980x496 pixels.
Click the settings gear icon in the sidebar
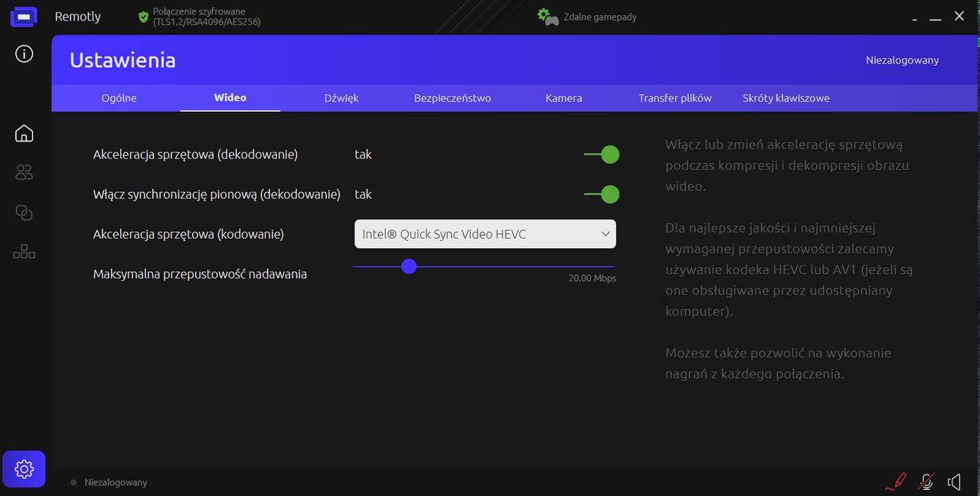point(24,468)
